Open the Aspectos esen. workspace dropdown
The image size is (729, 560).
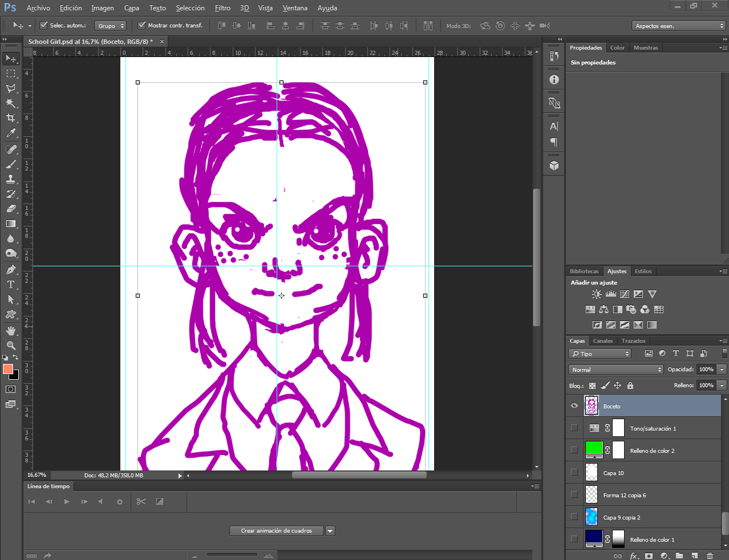click(678, 26)
